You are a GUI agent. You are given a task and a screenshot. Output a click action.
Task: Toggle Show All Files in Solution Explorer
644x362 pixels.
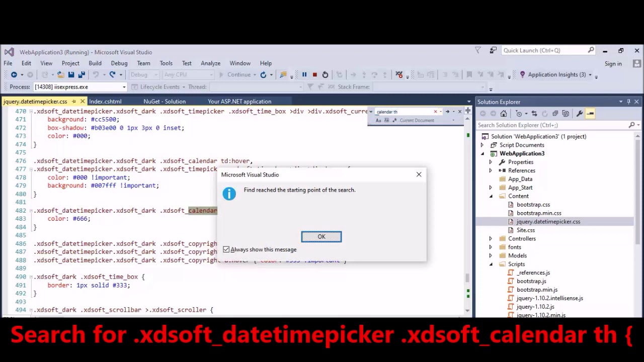tap(566, 114)
